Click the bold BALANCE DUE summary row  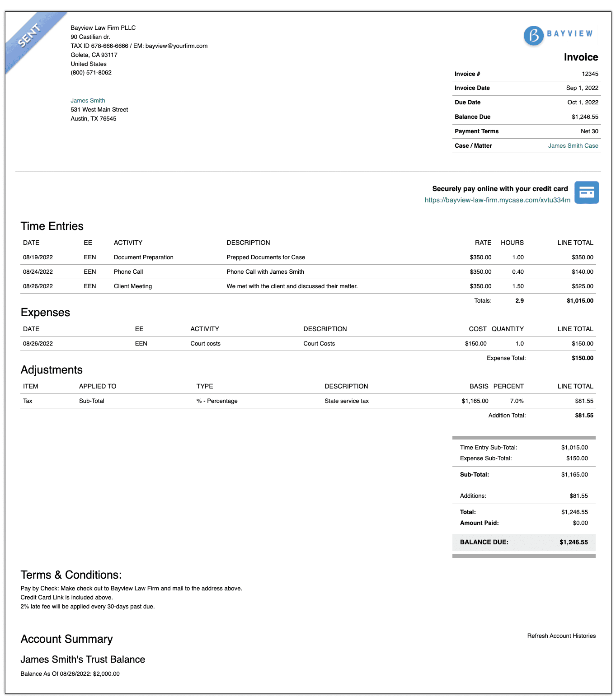pos(523,542)
